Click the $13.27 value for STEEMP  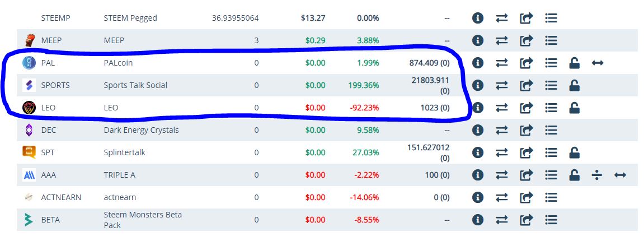313,18
